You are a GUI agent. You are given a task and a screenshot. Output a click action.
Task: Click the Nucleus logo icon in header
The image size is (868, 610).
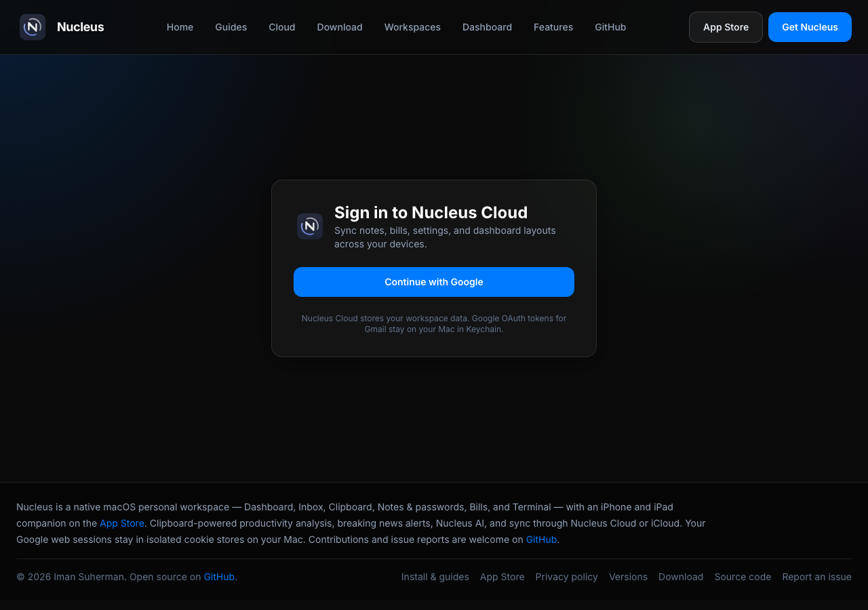(x=33, y=27)
